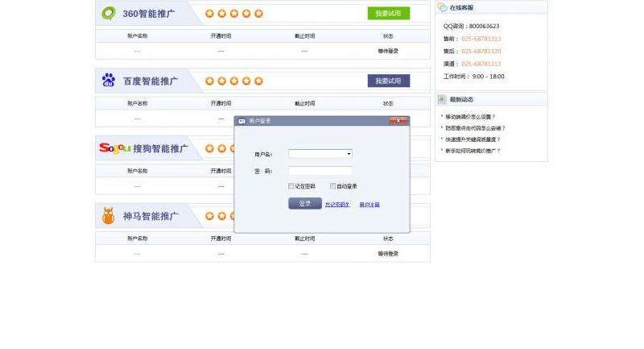Click 开通时间 header in 百度 table
This screenshot has width=644, height=349.
[221, 104]
